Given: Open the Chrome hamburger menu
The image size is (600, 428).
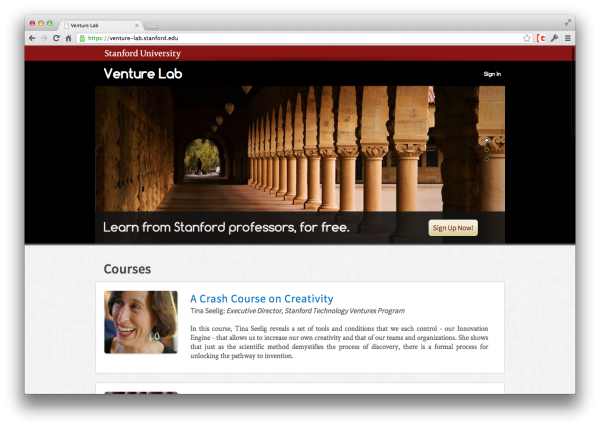Looking at the screenshot, I should pos(568,38).
